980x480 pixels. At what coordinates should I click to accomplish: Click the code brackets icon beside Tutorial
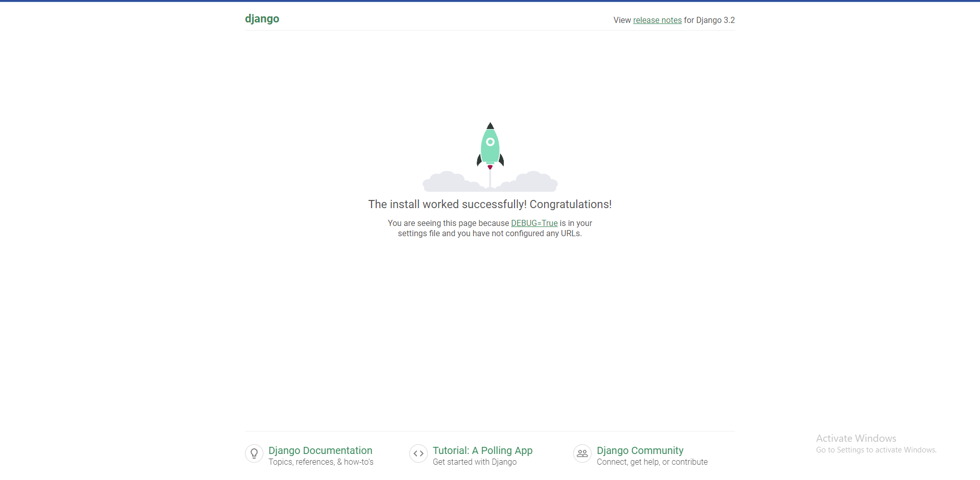[419, 453]
